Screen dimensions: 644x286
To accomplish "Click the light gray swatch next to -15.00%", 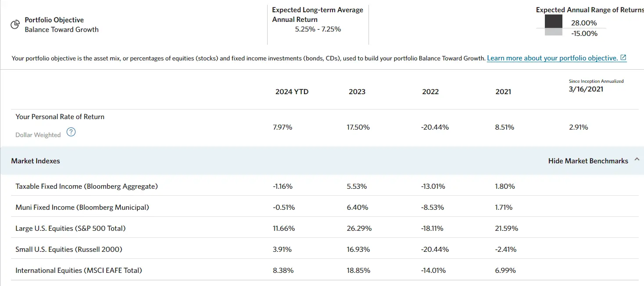I will tap(553, 32).
